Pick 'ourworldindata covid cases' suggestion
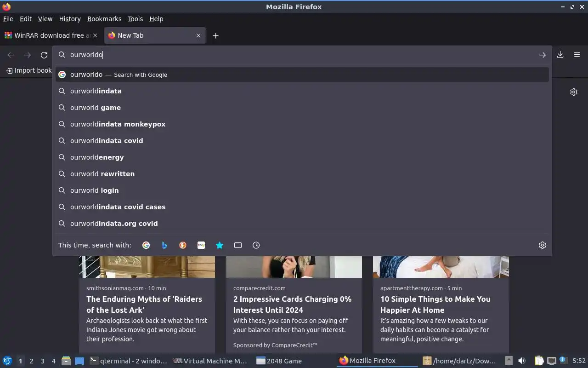588x368 pixels. 302,207
